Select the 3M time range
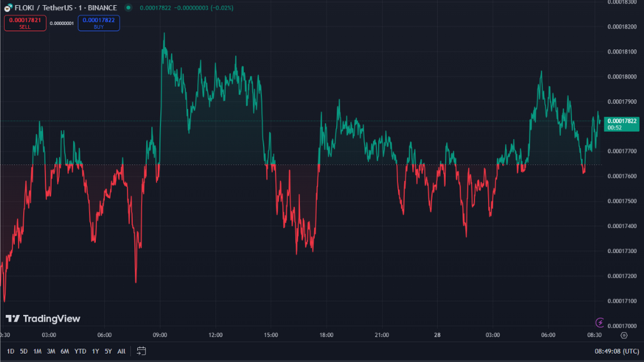This screenshot has width=644, height=362. click(51, 351)
